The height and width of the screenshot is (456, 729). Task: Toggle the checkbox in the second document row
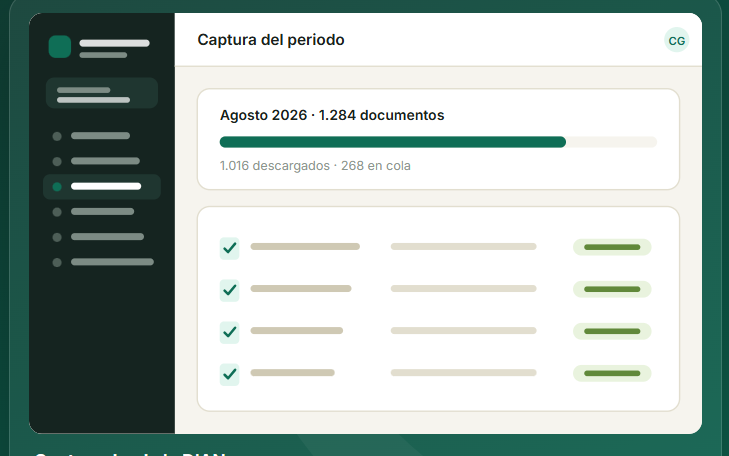point(230,290)
